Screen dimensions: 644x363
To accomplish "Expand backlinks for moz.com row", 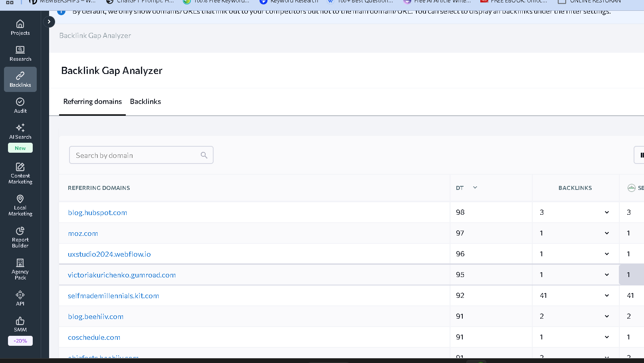I will (606, 233).
